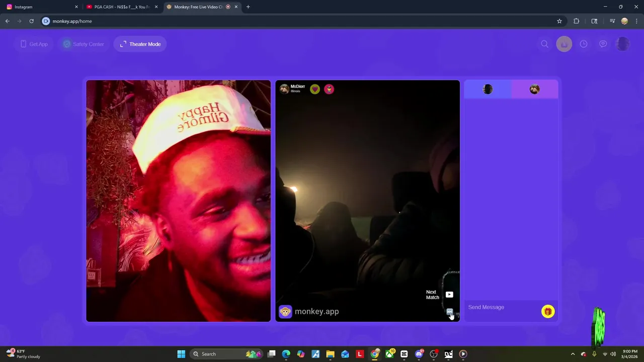Close the Monkey tab

click(236, 7)
